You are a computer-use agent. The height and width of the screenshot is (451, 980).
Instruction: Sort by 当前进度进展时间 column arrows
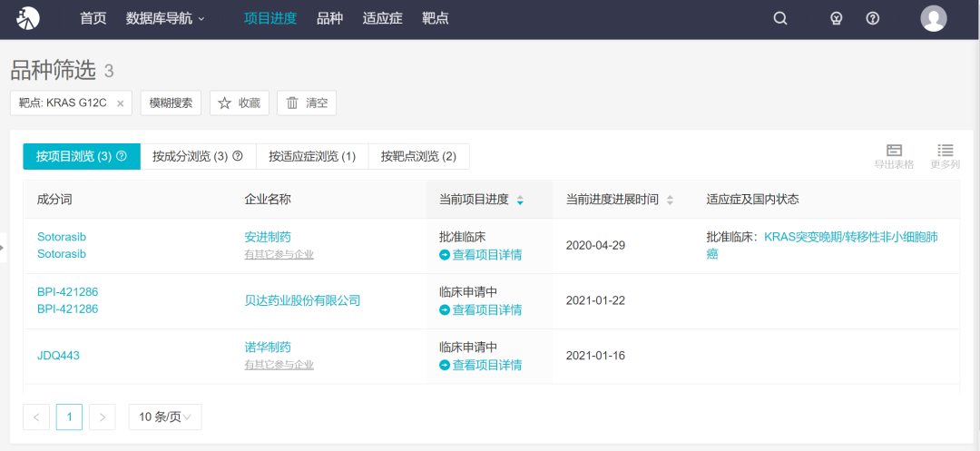670,200
